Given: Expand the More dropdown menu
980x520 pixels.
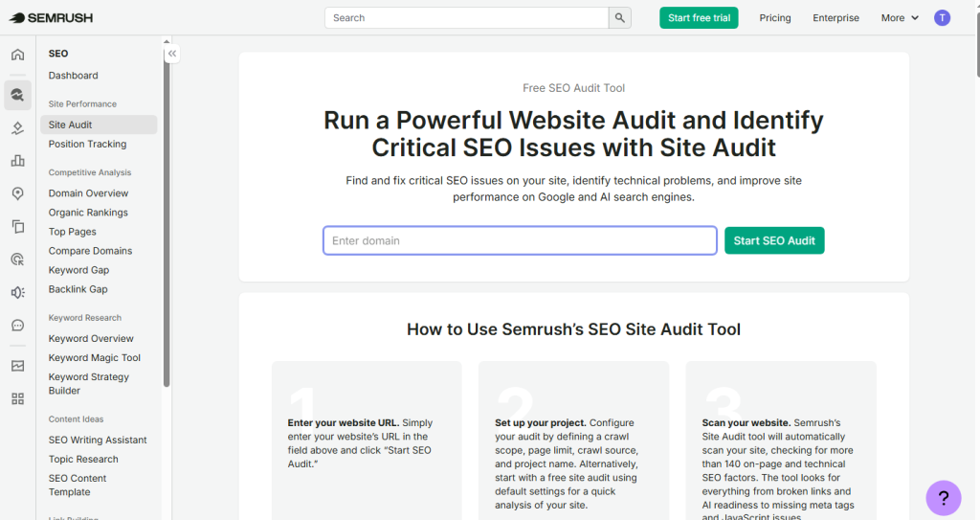Looking at the screenshot, I should [900, 18].
